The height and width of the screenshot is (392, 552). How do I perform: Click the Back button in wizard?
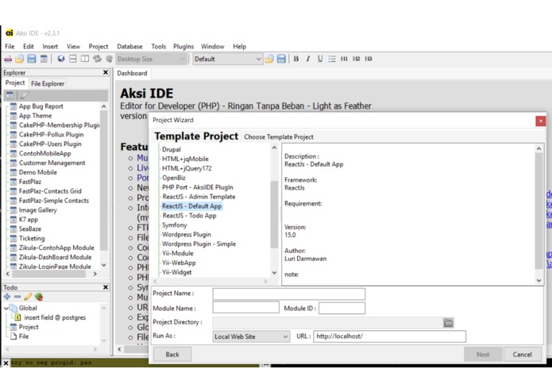(x=172, y=355)
